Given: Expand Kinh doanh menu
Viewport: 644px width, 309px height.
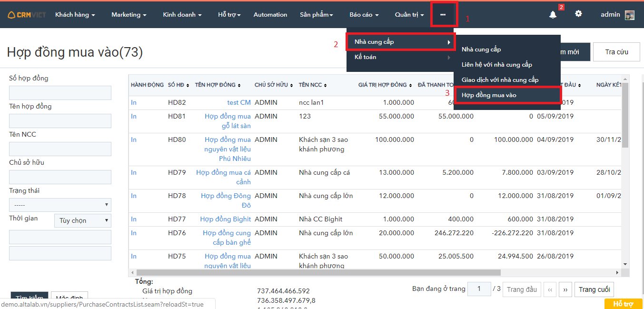Looking at the screenshot, I should (x=182, y=15).
